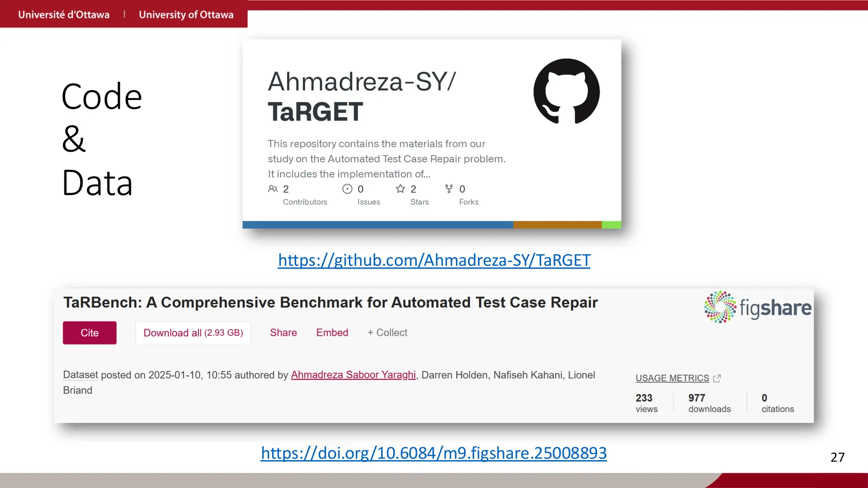Click the orange segment of language bar
The width and height of the screenshot is (868, 488).
(557, 225)
